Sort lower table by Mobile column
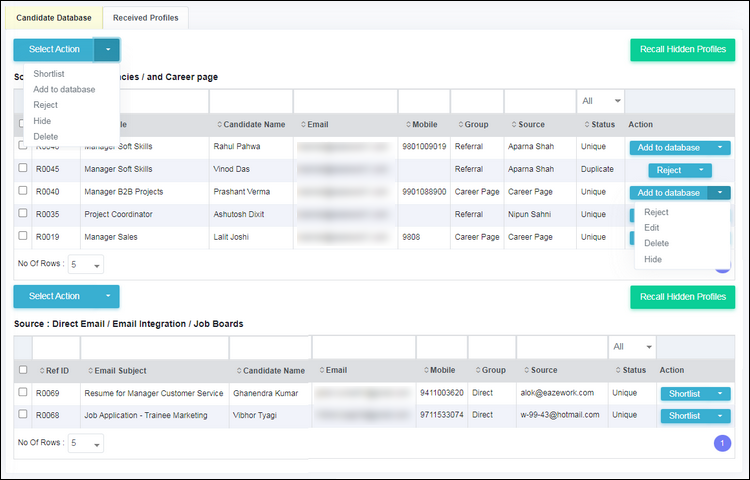This screenshot has width=750, height=480. click(x=439, y=370)
